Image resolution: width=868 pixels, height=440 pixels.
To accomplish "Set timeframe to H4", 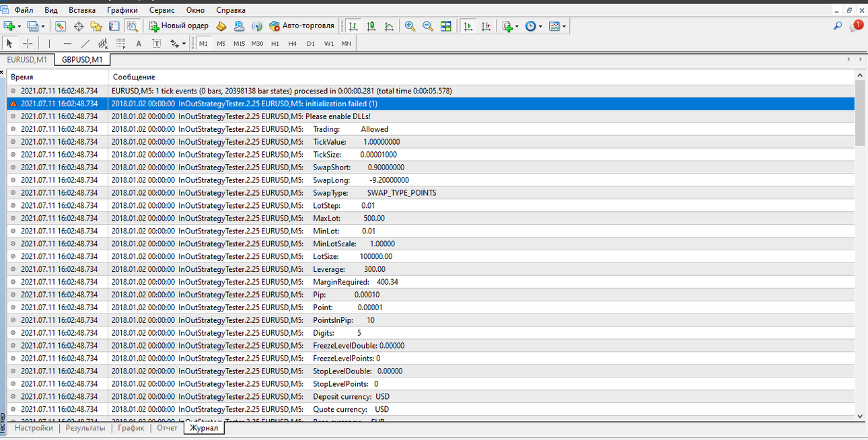I will click(293, 43).
